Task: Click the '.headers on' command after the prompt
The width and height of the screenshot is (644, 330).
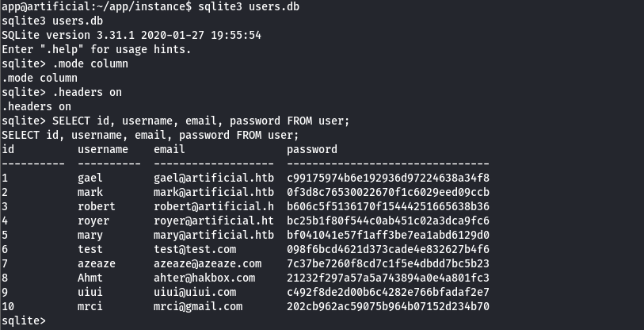Action: click(x=86, y=92)
